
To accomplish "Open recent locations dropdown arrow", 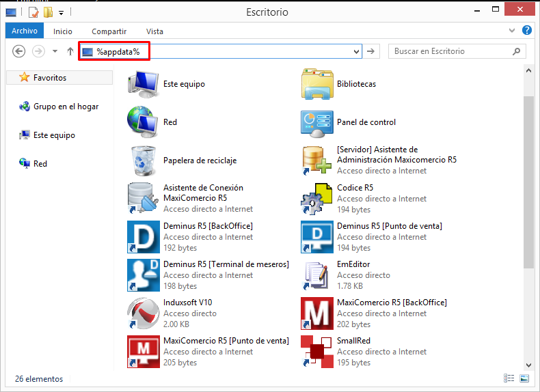I will [x=55, y=51].
